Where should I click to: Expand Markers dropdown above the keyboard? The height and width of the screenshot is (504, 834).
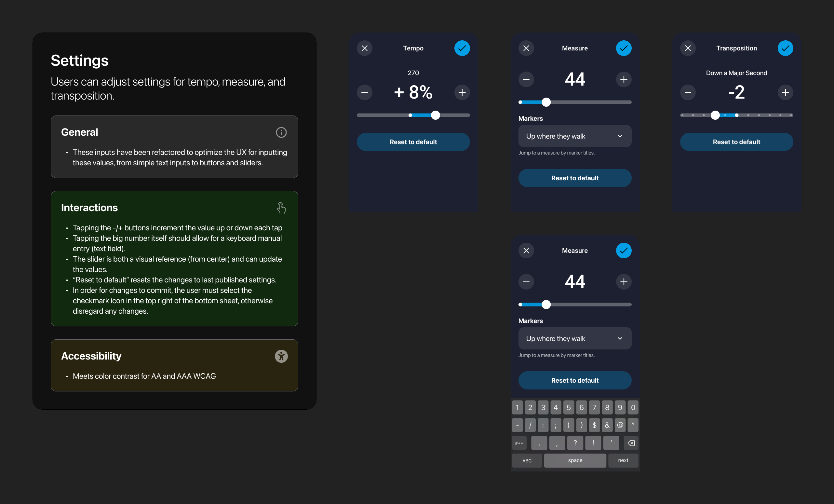pyautogui.click(x=574, y=338)
